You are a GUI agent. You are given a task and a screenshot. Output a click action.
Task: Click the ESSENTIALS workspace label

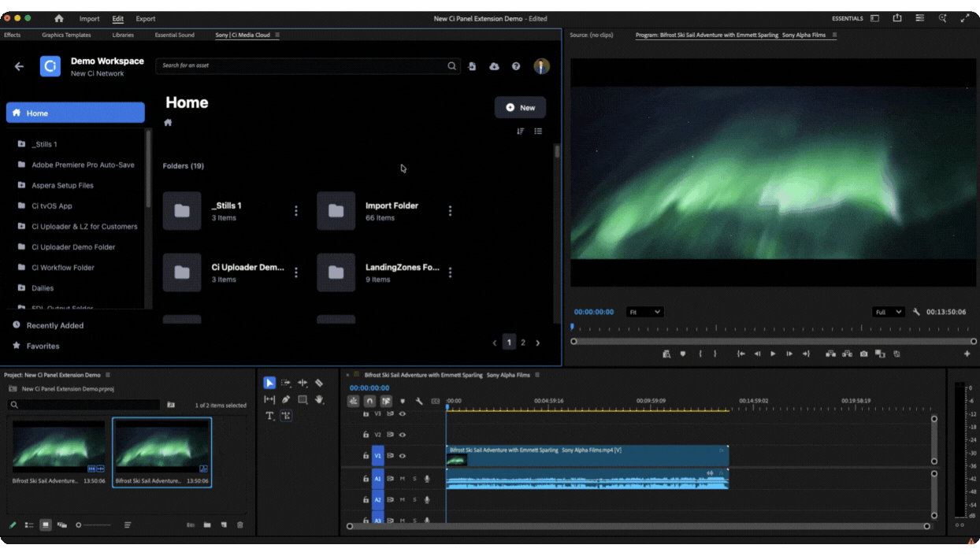(848, 19)
